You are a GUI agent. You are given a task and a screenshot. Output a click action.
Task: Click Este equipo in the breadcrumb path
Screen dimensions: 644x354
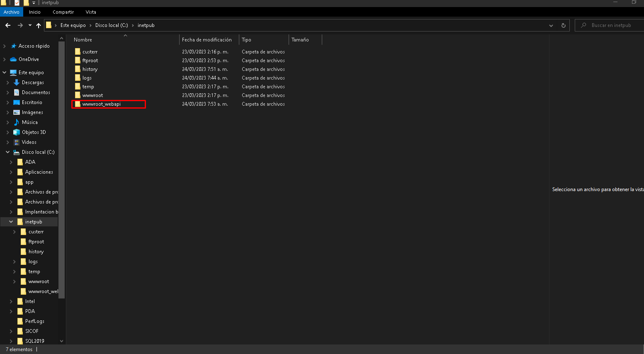[x=73, y=25]
